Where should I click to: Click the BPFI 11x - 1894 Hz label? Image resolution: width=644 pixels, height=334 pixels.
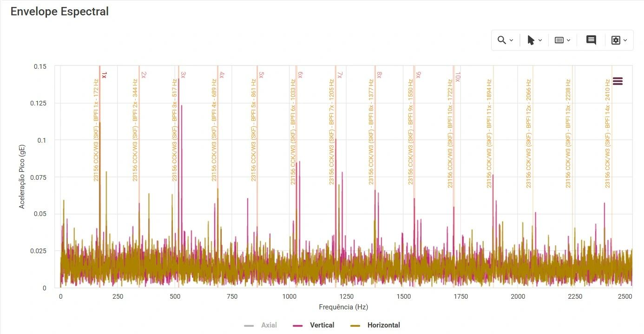(489, 133)
